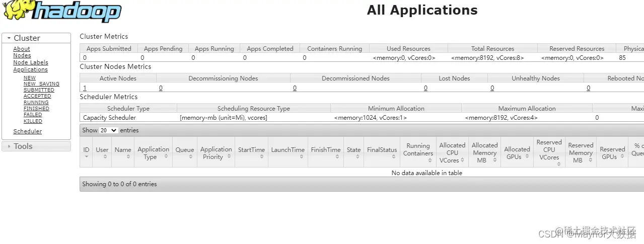Image resolution: width=644 pixels, height=244 pixels.
Task: Sort table by ID column
Action: (86, 152)
